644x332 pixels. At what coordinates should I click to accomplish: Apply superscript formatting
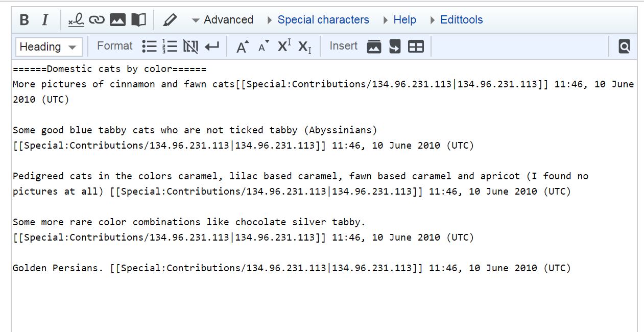(284, 46)
